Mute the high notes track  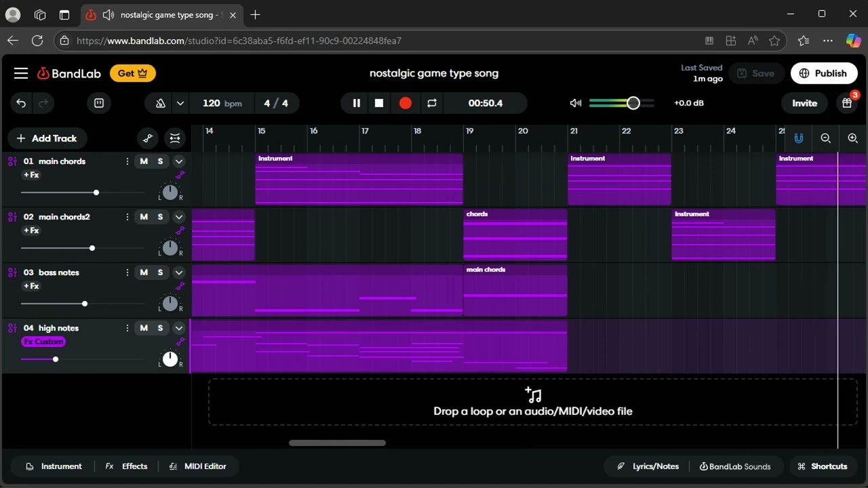pos(144,328)
